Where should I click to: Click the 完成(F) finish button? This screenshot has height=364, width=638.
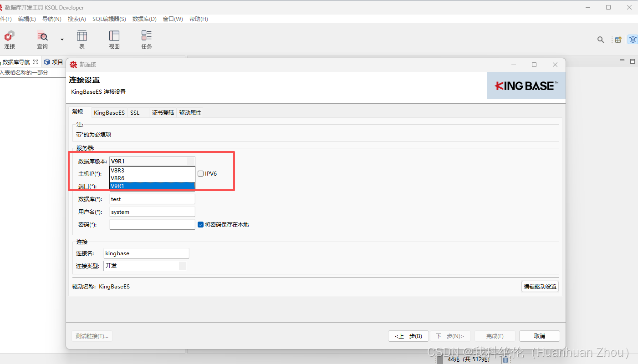tap(495, 336)
